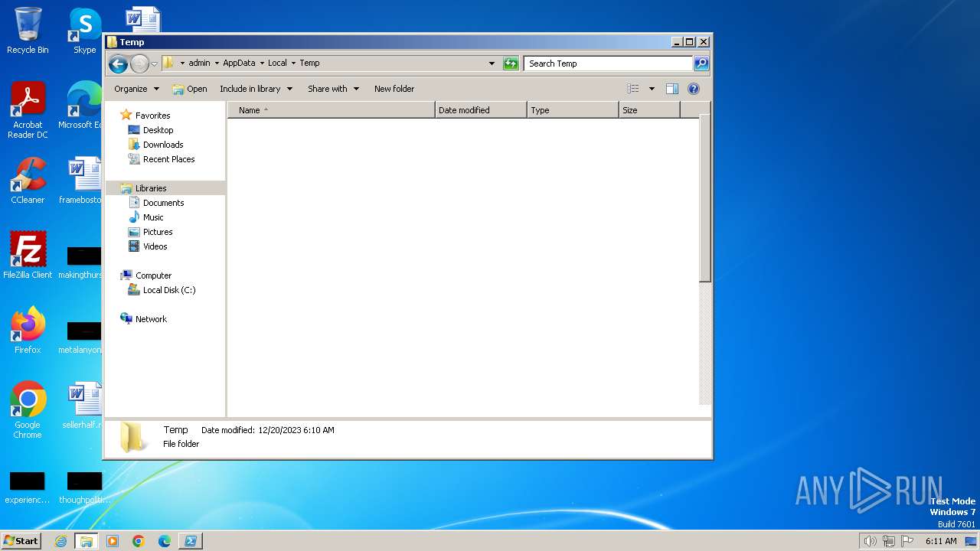The height and width of the screenshot is (551, 980).
Task: Open the Share with menu
Action: tap(333, 89)
